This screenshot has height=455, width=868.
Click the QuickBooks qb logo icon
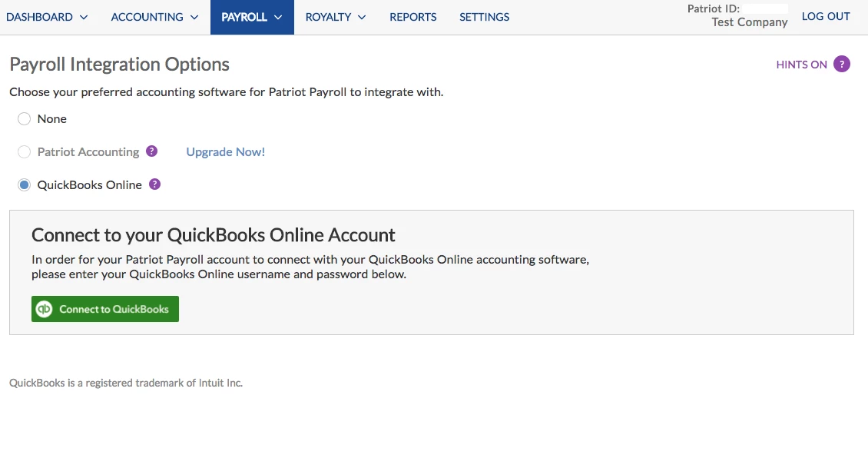pos(45,309)
